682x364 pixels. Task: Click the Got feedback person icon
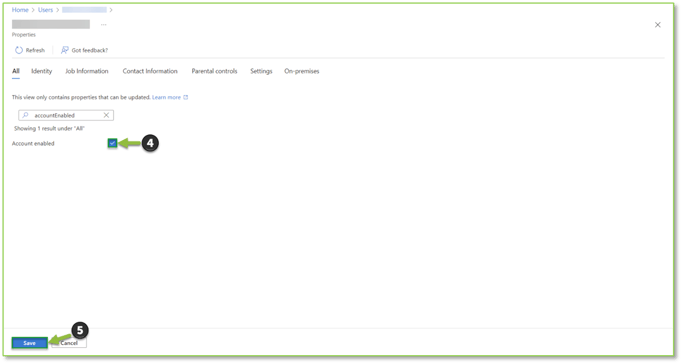(64, 50)
